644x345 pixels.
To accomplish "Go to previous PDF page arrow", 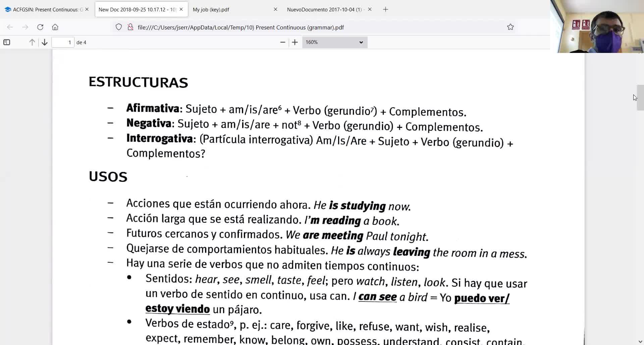I will [x=32, y=42].
